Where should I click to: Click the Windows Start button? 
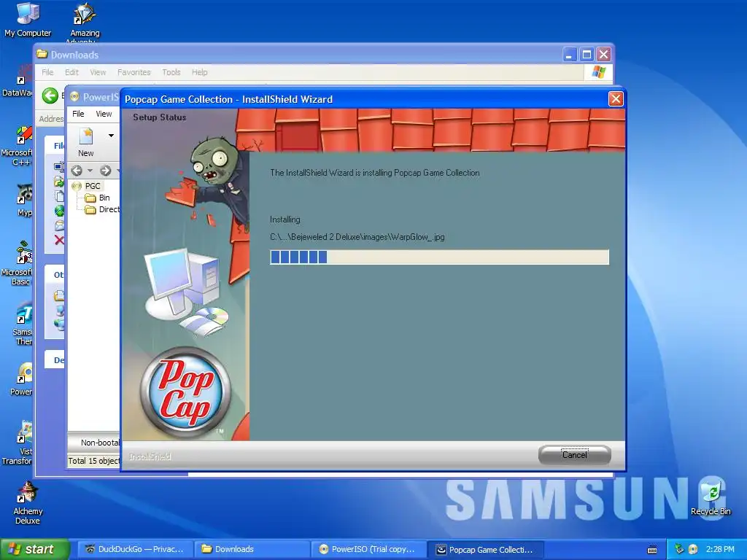click(x=35, y=549)
